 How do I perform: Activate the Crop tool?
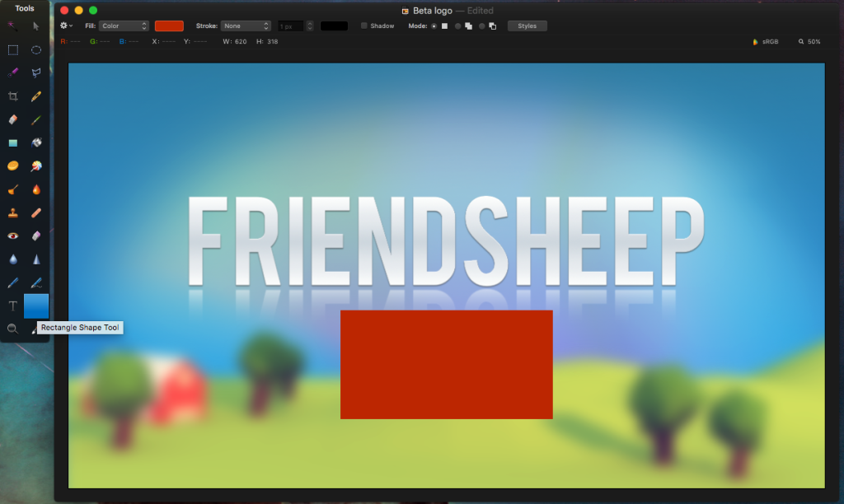[x=13, y=96]
